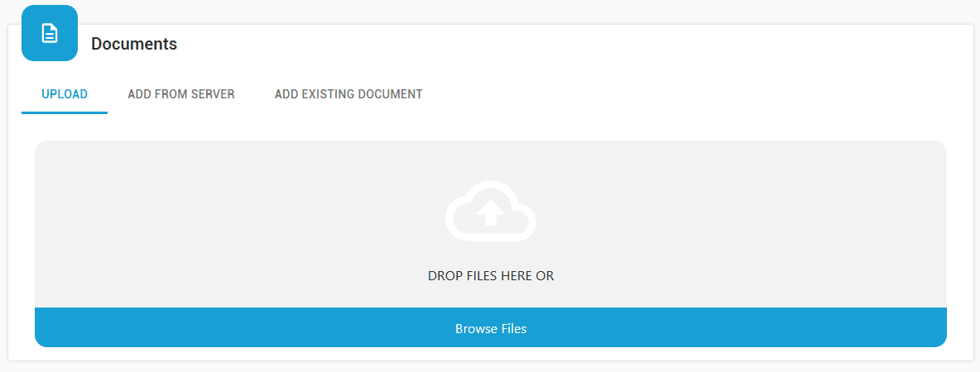Click the white page glyph in blue square
The width and height of the screenshot is (980, 372).
(50, 33)
